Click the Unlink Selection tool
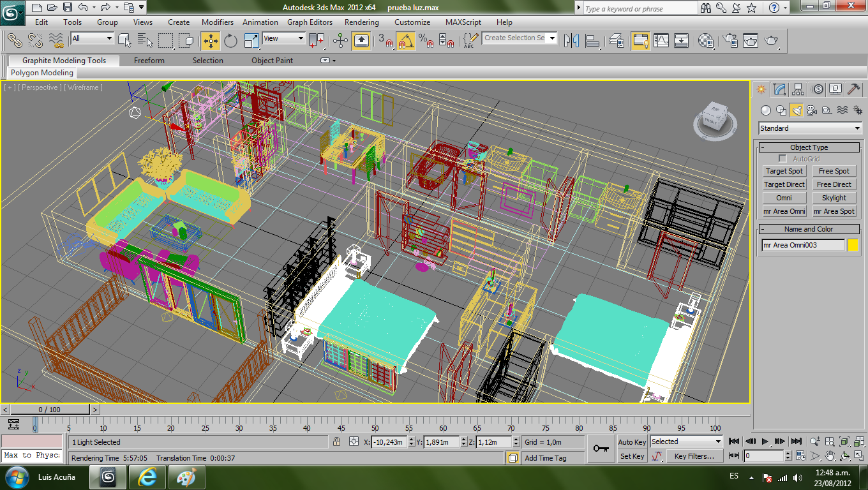 click(35, 41)
